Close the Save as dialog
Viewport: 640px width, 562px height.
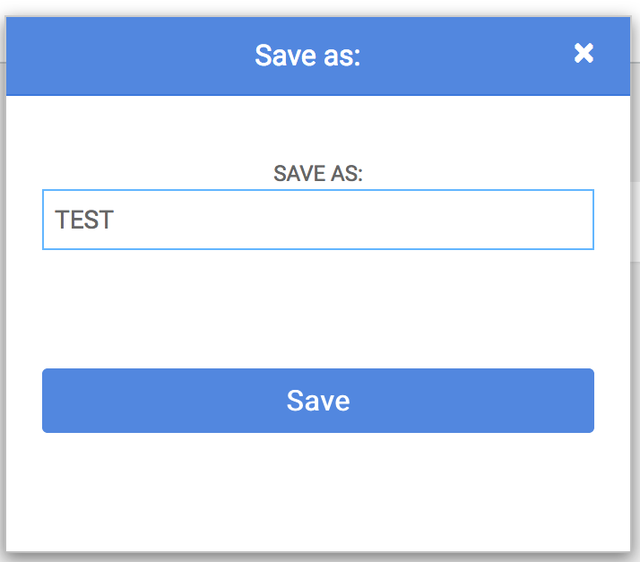584,54
